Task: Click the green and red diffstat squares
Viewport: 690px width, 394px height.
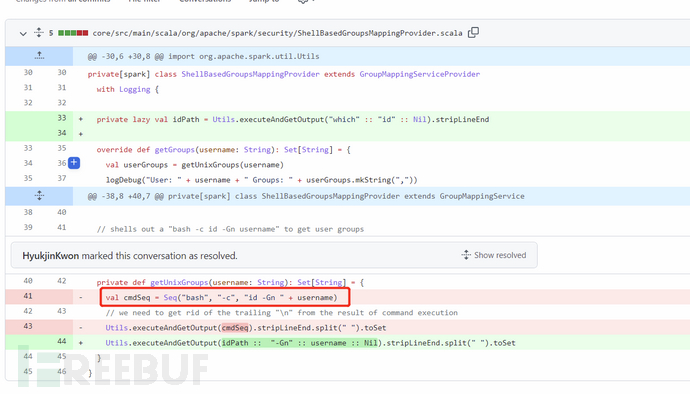Action: tap(73, 33)
